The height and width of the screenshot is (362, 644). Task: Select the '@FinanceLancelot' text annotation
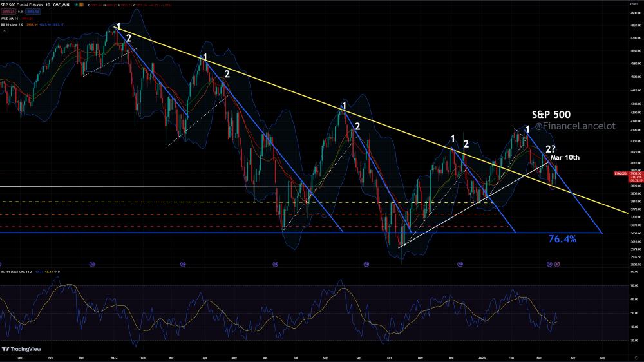tap(575, 126)
